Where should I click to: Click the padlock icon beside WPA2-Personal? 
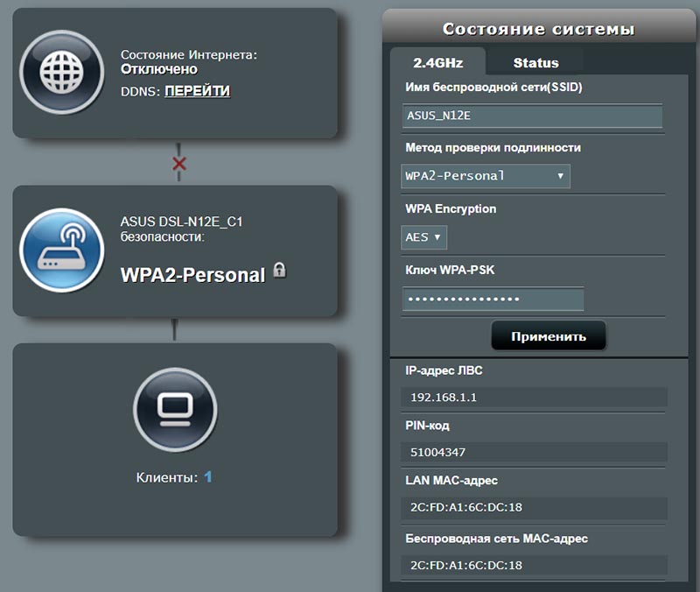pos(279,271)
